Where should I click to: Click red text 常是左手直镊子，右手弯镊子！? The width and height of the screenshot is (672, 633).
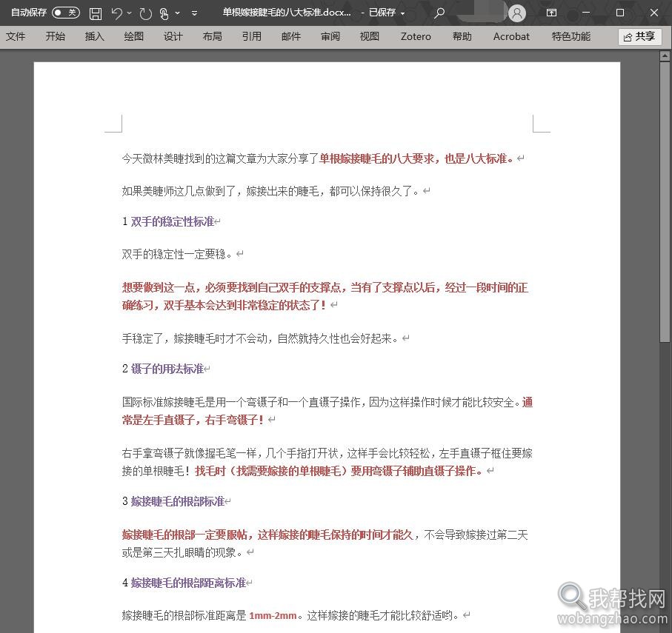[x=193, y=420]
